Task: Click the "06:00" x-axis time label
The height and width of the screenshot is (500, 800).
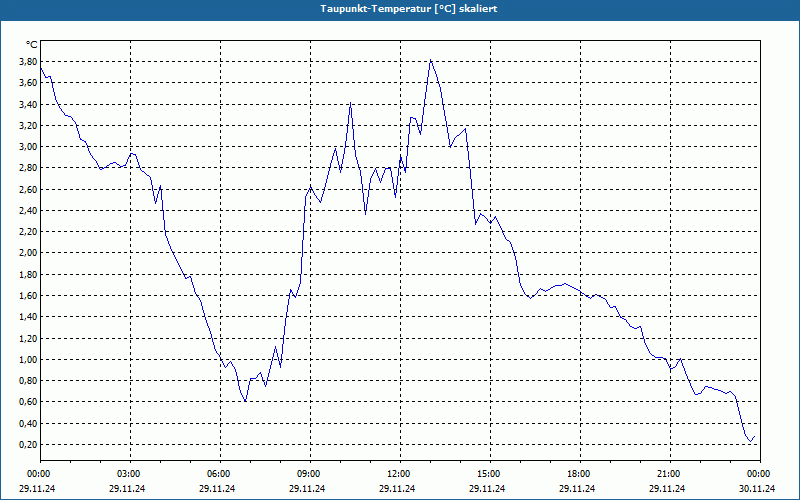Action: [217, 474]
